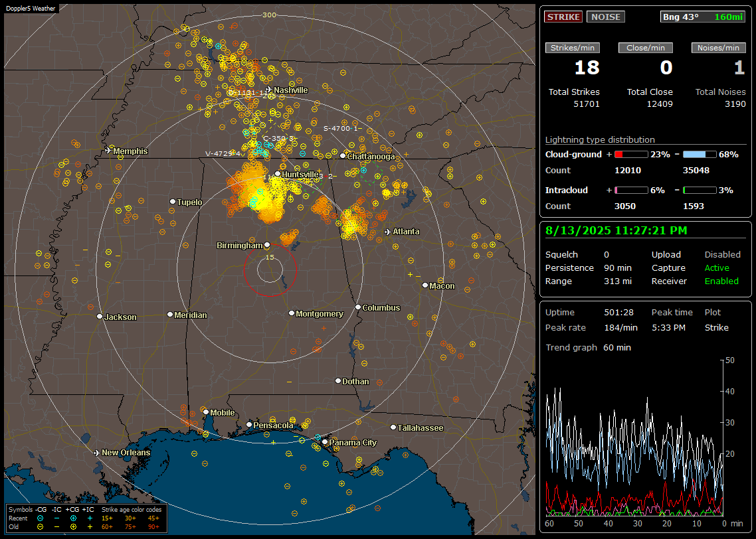The image size is (756, 539).
Task: Click the storm cell label V-4725-4
Action: (x=223, y=153)
